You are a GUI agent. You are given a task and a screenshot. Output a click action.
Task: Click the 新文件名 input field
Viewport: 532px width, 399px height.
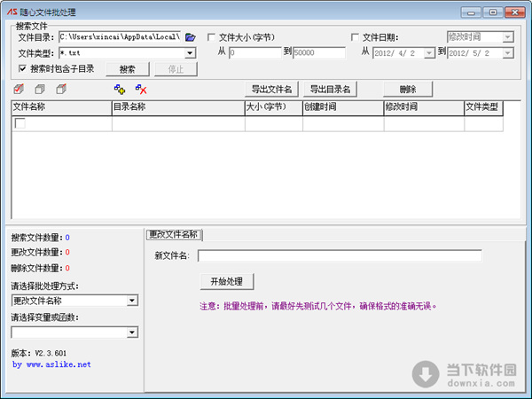pos(339,256)
